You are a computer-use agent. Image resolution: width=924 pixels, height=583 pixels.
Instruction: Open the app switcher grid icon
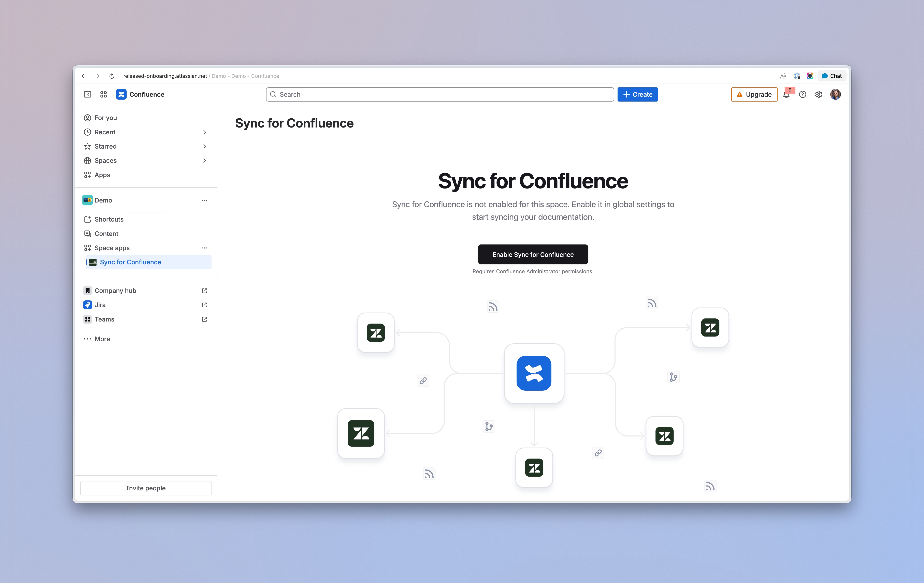tap(103, 94)
